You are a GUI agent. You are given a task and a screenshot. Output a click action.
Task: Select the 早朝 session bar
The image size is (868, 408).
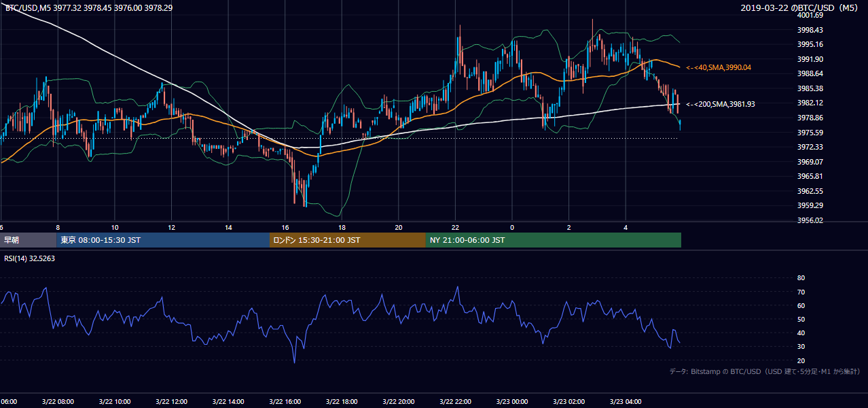pyautogui.click(x=29, y=240)
